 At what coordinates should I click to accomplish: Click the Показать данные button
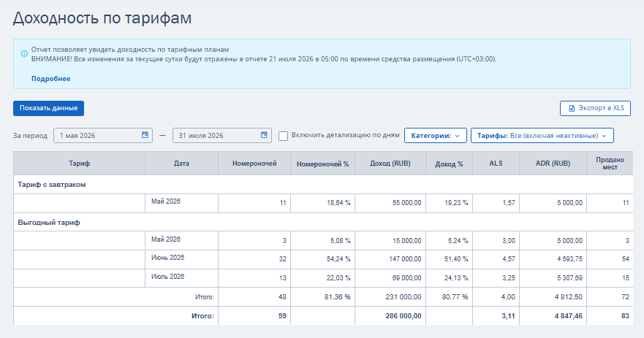[x=48, y=108]
